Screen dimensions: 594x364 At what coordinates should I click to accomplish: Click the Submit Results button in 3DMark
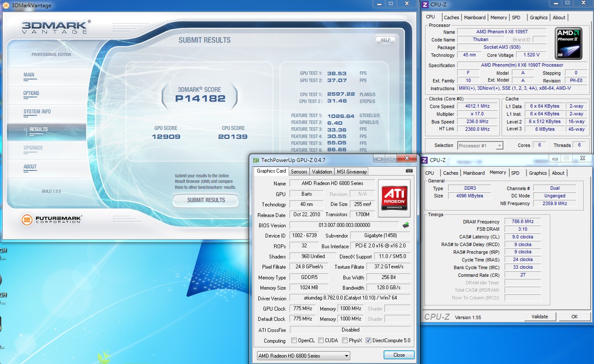[x=206, y=200]
